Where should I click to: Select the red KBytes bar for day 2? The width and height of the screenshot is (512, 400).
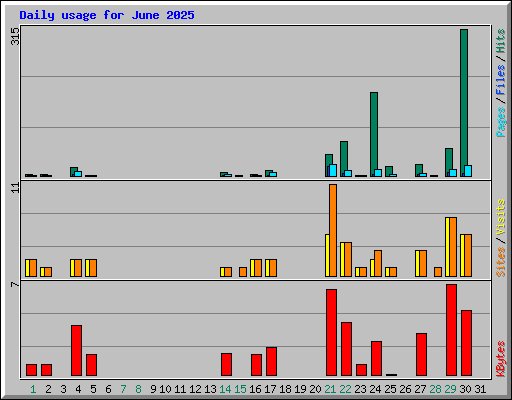pos(46,370)
